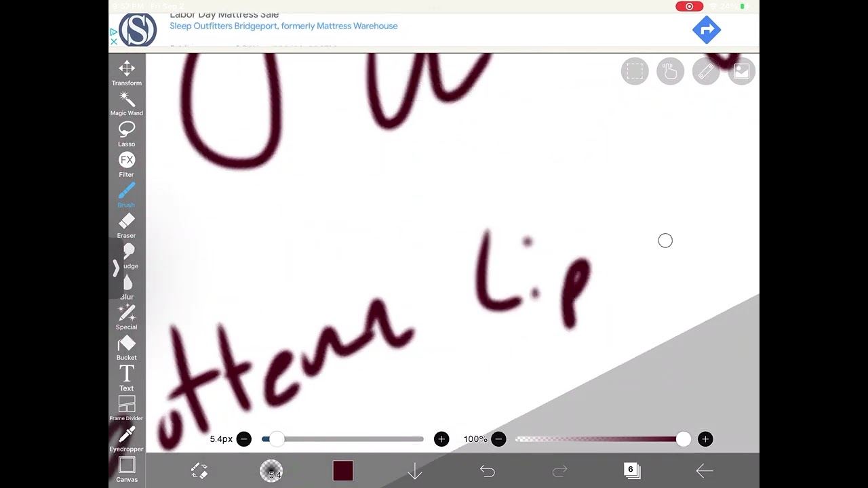
Task: Open Sleep Outfitters Bridgeport ad link
Action: (x=283, y=26)
